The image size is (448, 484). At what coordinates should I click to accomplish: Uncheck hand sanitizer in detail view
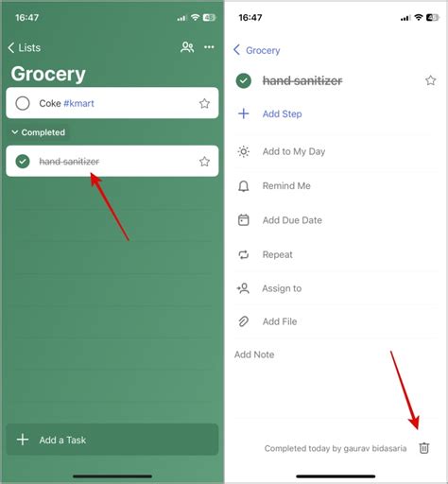pos(244,80)
